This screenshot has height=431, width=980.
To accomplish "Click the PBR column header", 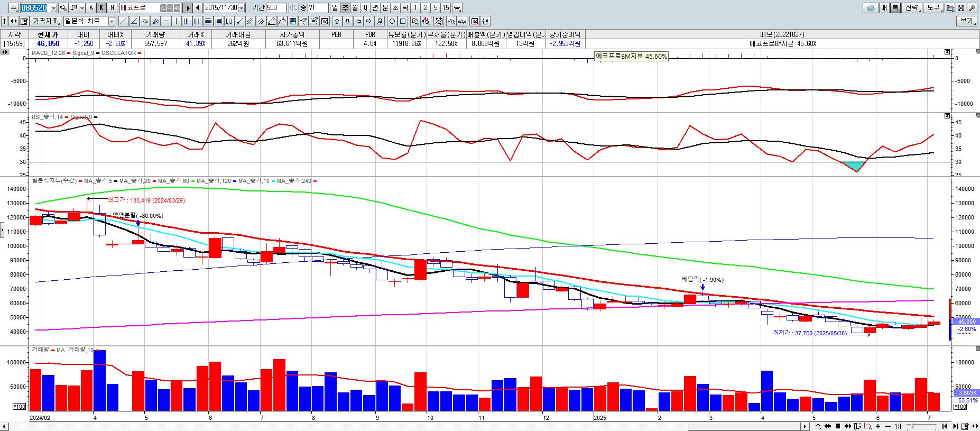I will (x=370, y=34).
